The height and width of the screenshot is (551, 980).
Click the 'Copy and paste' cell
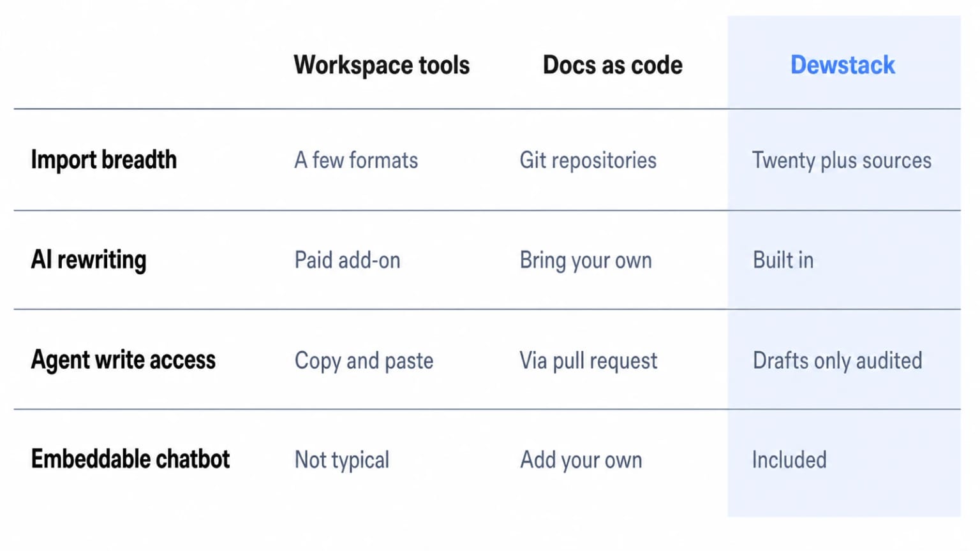[x=364, y=360]
